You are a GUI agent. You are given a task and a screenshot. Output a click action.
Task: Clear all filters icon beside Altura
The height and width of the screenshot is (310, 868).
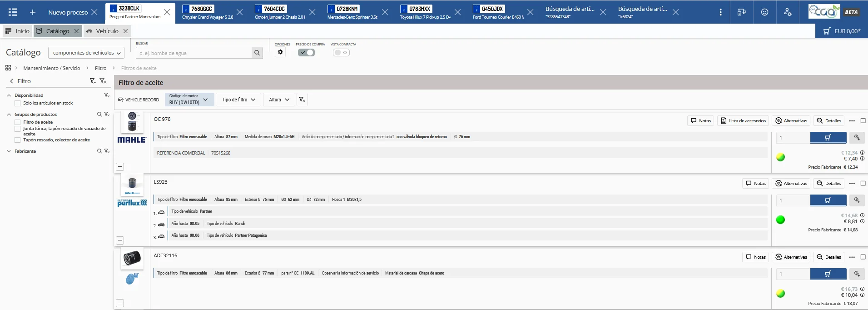click(302, 100)
